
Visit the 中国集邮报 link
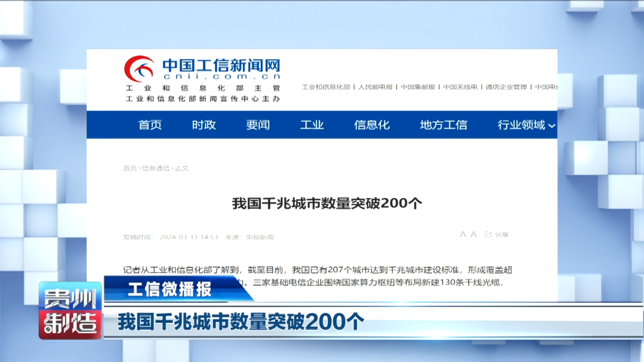[x=418, y=87]
